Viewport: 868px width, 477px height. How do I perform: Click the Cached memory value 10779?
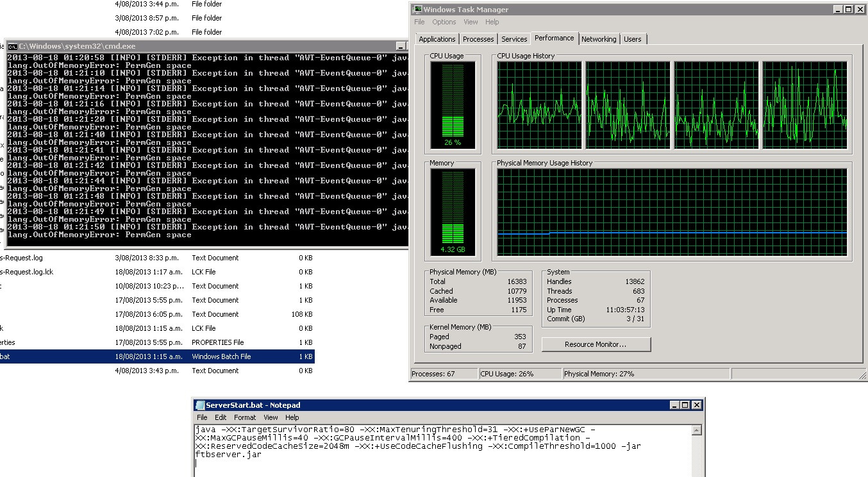[x=517, y=291]
